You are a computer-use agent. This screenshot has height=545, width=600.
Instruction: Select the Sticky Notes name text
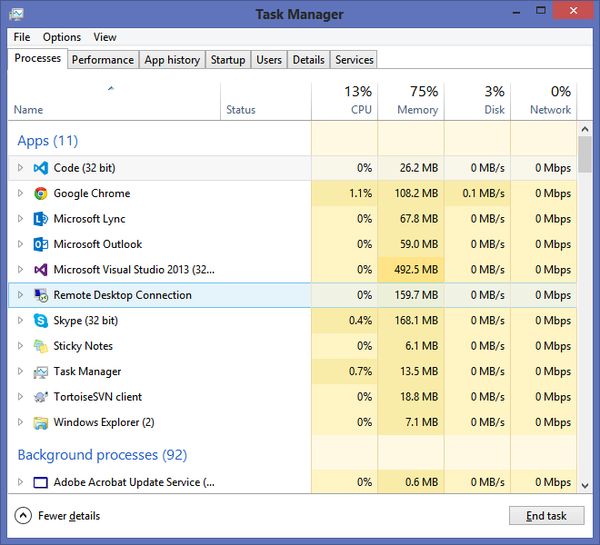[x=83, y=346]
